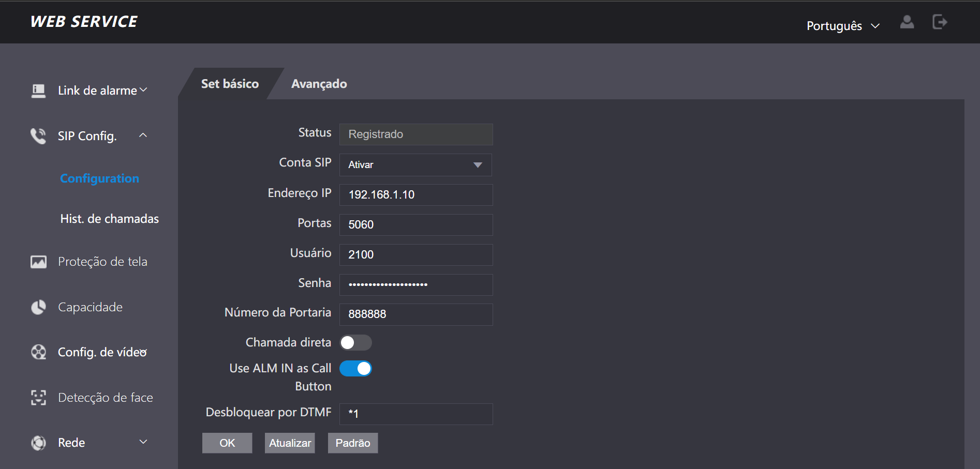Click the Padrão button
Viewport: 980px width, 469px height.
(353, 443)
